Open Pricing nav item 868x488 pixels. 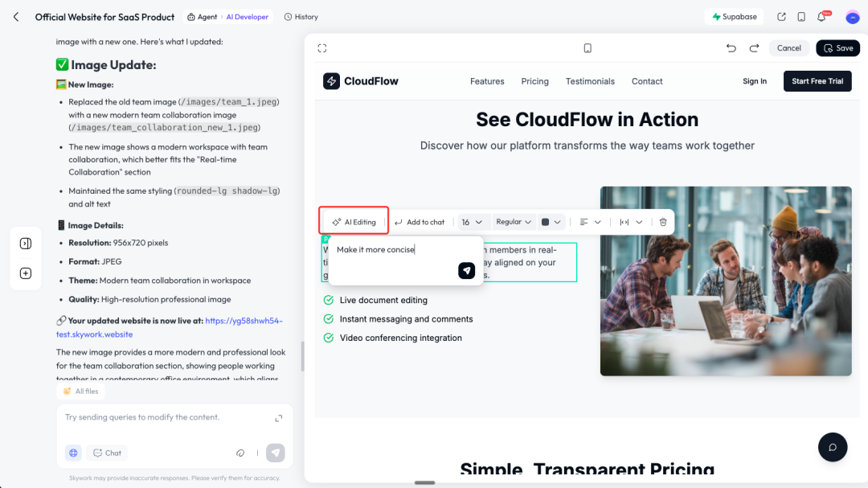pyautogui.click(x=534, y=81)
